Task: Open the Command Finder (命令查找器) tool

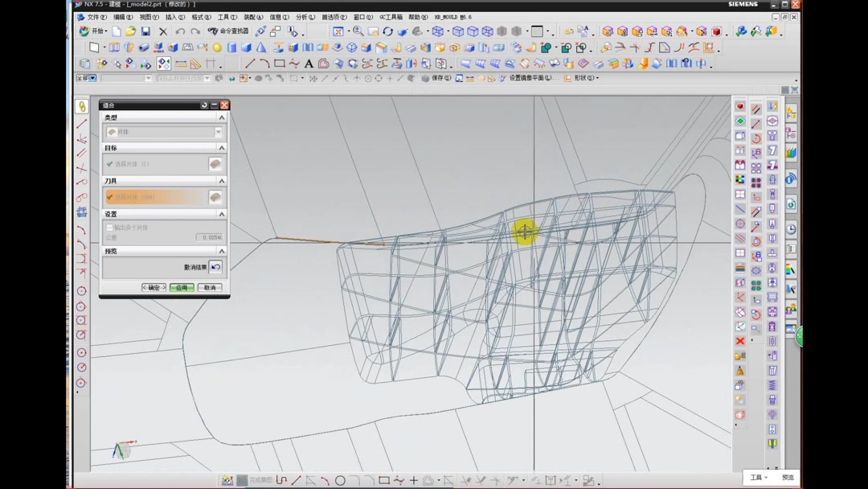Action: tap(227, 31)
